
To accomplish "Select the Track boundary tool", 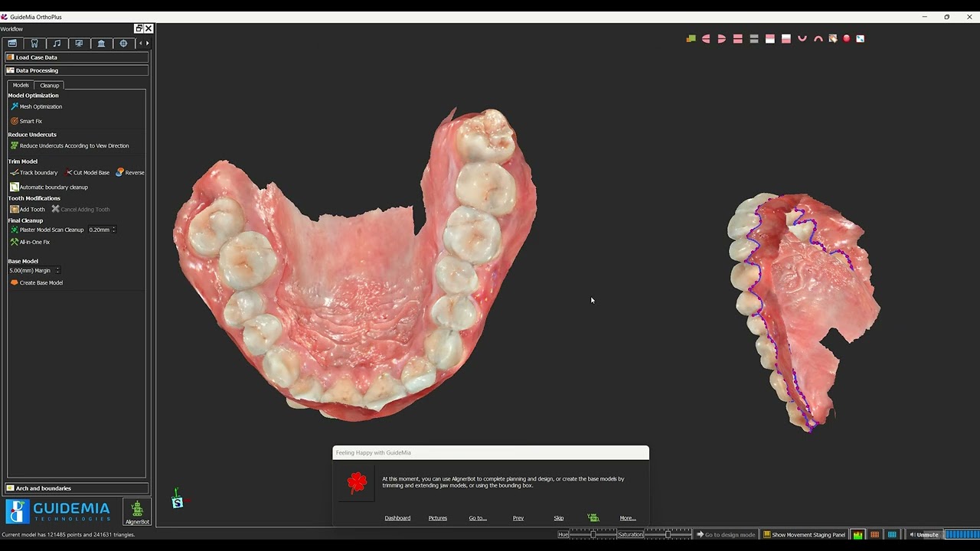I will click(34, 172).
